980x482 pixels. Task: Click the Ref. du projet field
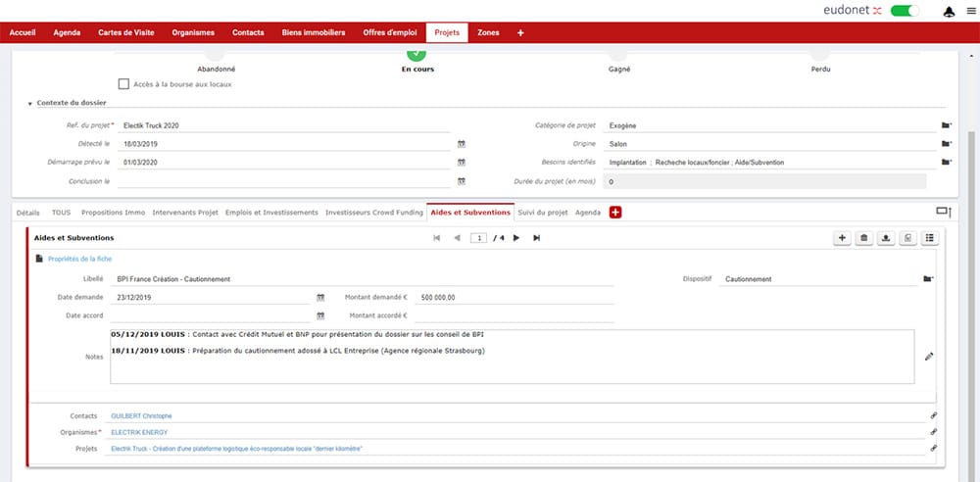pos(284,125)
